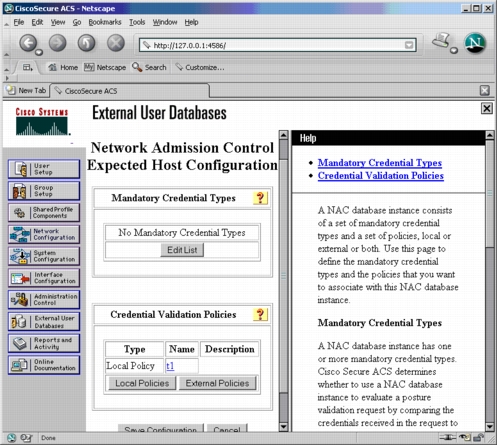Image resolution: width=499 pixels, height=447 pixels.
Task: Click the Local Policies button
Action: pos(142,384)
